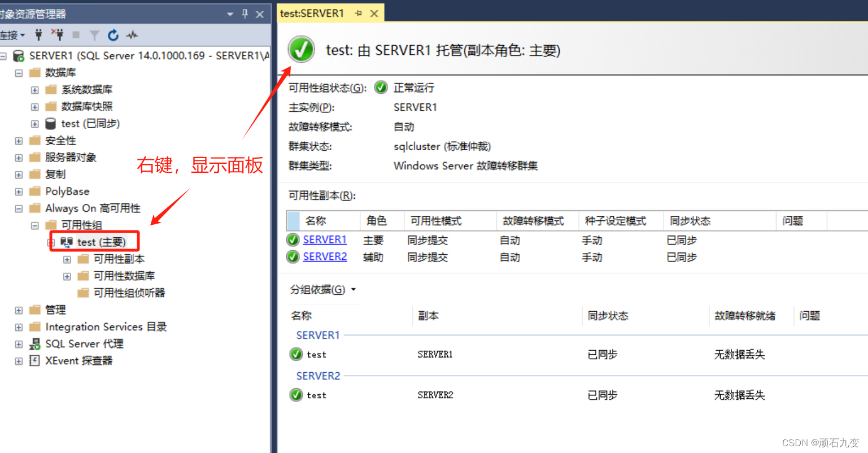Viewport: 868px width, 453px height.
Task: Click the Connect plug icon in Object Explorer
Action: [38, 35]
